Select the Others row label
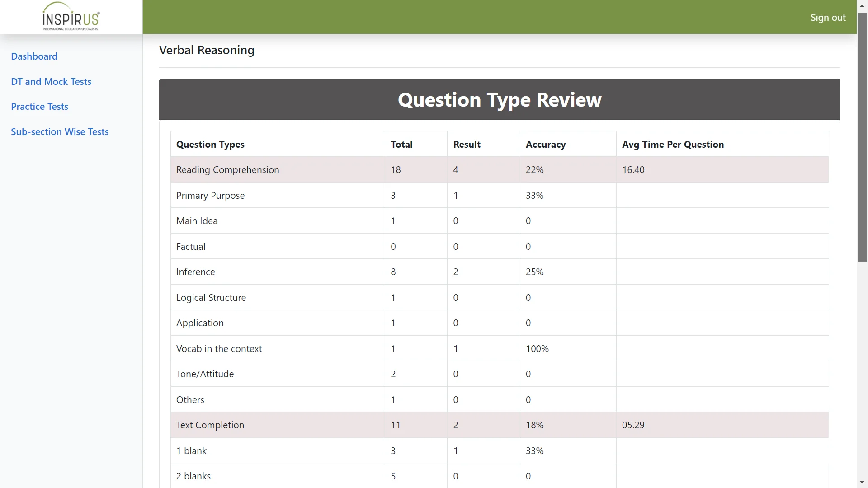 190,400
